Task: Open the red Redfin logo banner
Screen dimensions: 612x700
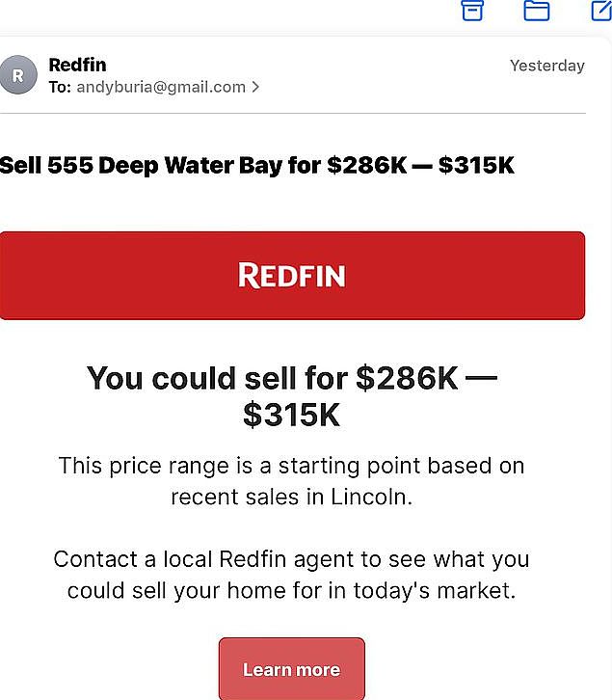Action: point(292,275)
